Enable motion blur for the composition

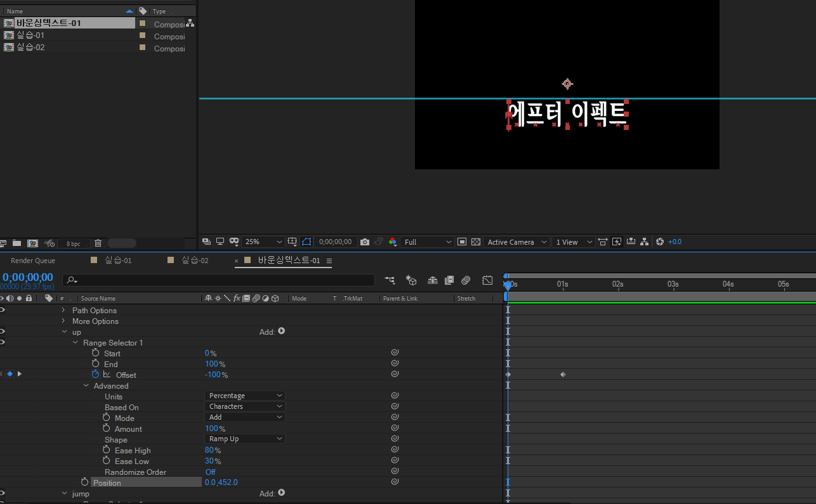click(x=466, y=280)
